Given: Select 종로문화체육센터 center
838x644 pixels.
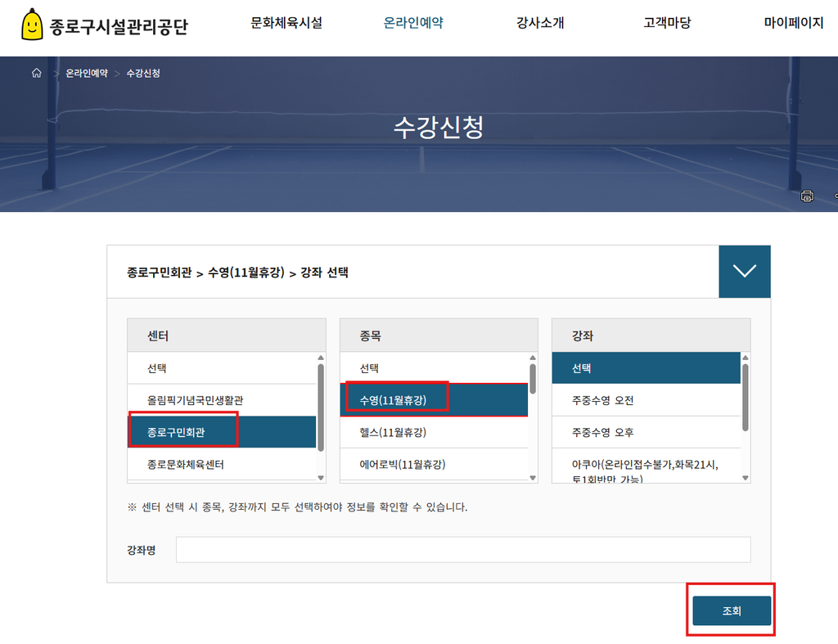Looking at the screenshot, I should click(x=222, y=465).
